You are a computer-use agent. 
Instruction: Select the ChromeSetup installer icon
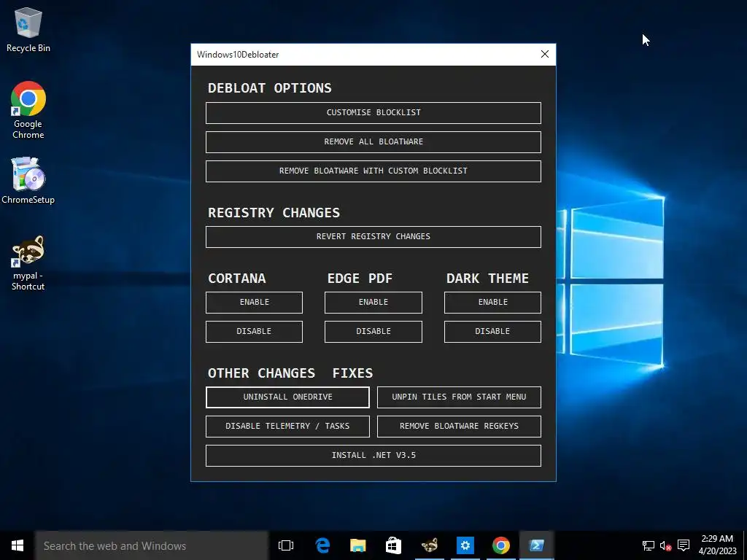[x=28, y=181]
